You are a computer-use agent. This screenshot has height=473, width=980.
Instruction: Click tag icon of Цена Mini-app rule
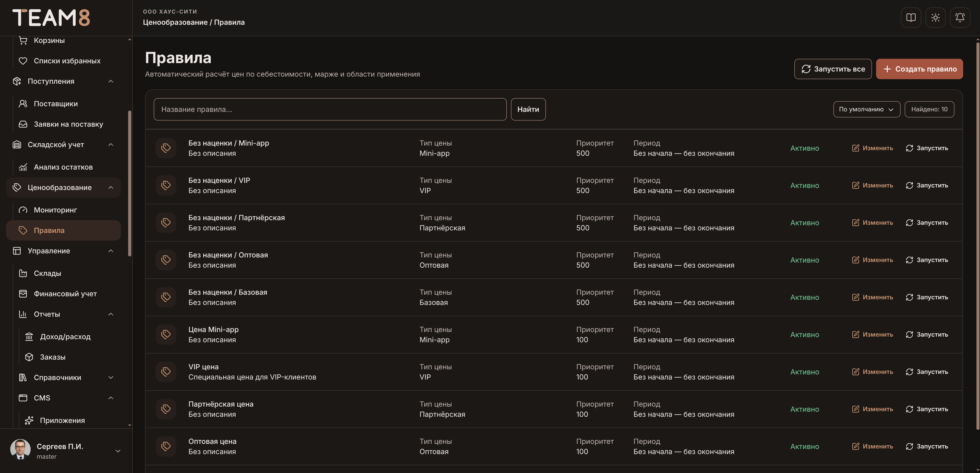[x=166, y=335]
